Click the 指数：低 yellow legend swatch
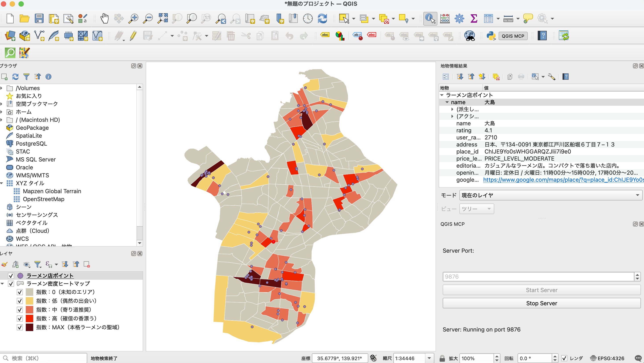Viewport: 644px width, 363px height. 30,301
